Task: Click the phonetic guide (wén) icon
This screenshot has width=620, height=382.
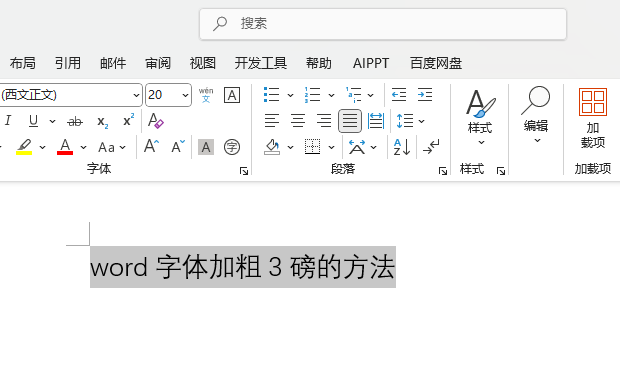Action: coord(206,95)
